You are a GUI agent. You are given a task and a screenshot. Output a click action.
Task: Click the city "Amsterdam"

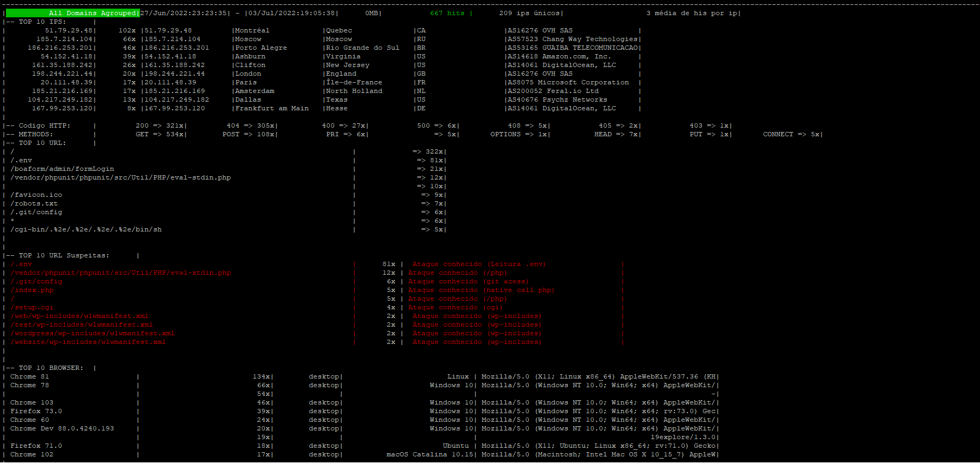(x=255, y=91)
